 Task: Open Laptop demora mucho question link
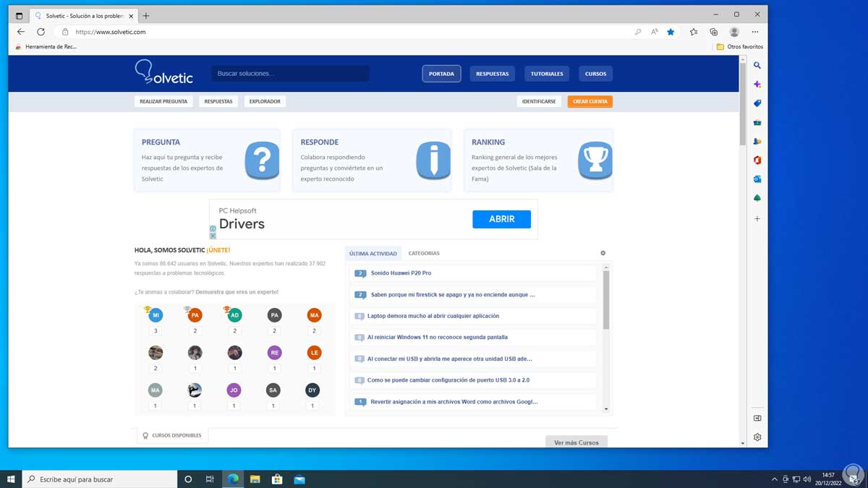click(433, 316)
